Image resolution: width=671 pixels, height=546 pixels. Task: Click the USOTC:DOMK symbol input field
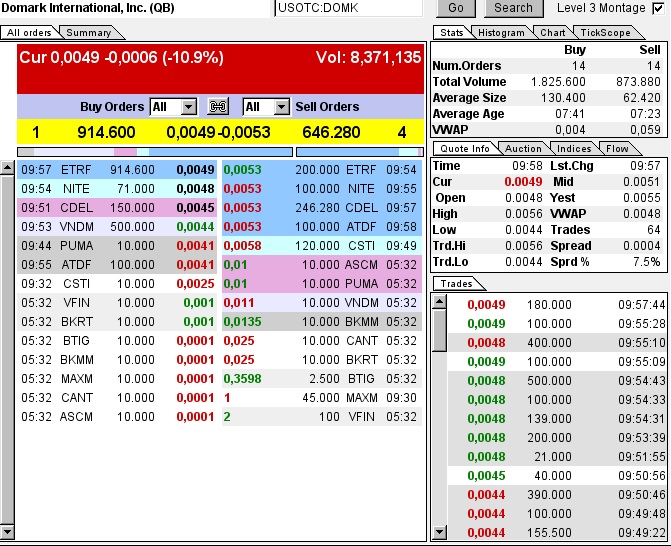[348, 8]
